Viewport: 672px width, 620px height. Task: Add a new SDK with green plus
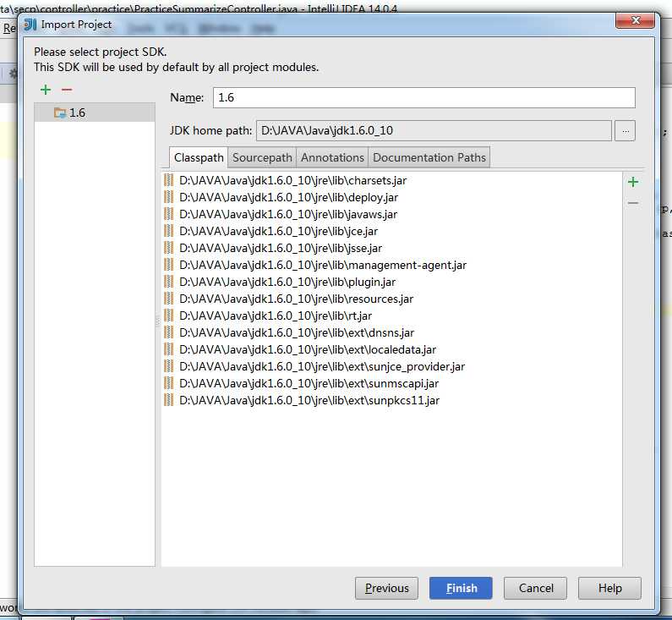click(x=46, y=90)
